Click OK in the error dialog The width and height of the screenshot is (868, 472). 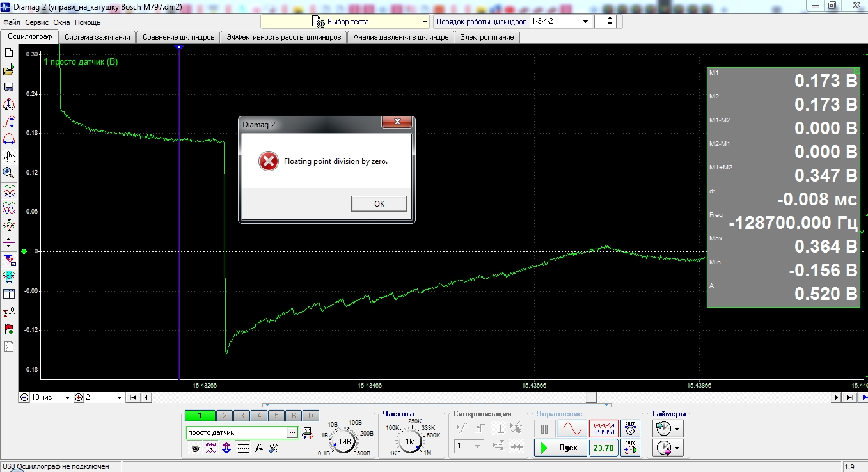click(379, 203)
